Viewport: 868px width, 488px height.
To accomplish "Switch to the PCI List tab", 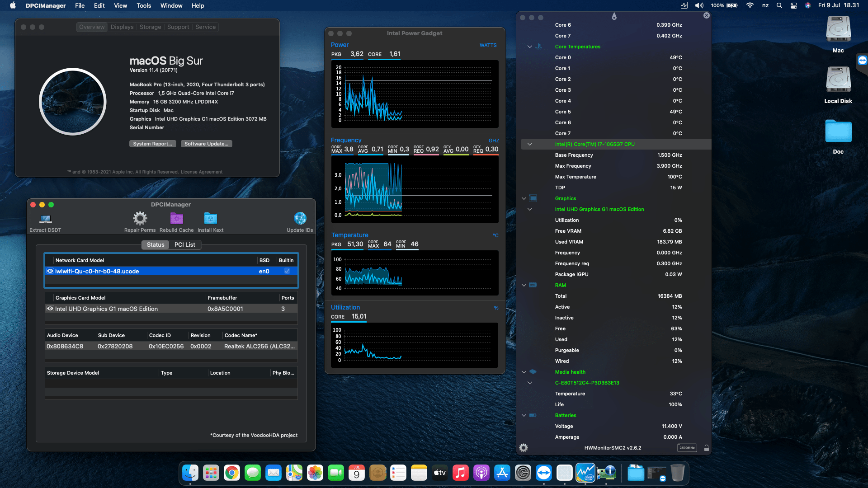I will coord(185,244).
